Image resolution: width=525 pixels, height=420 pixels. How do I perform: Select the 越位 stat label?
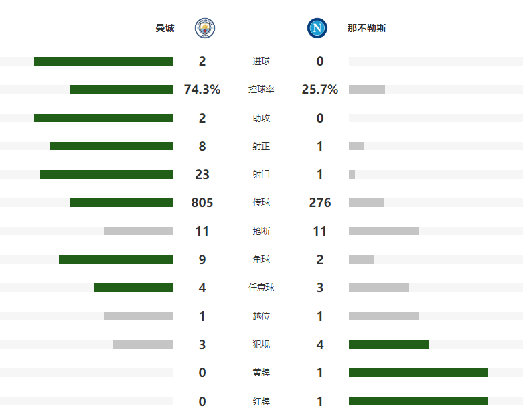[x=261, y=316]
